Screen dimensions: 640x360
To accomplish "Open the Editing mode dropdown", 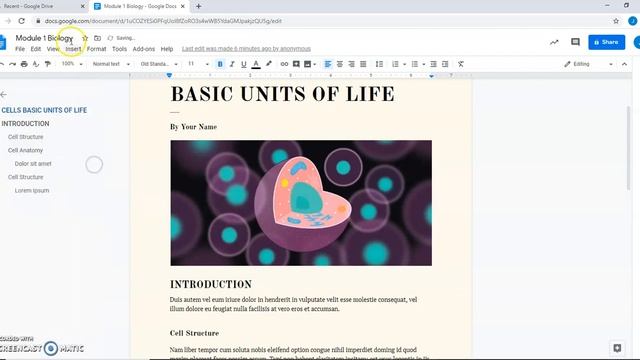I will (x=589, y=64).
